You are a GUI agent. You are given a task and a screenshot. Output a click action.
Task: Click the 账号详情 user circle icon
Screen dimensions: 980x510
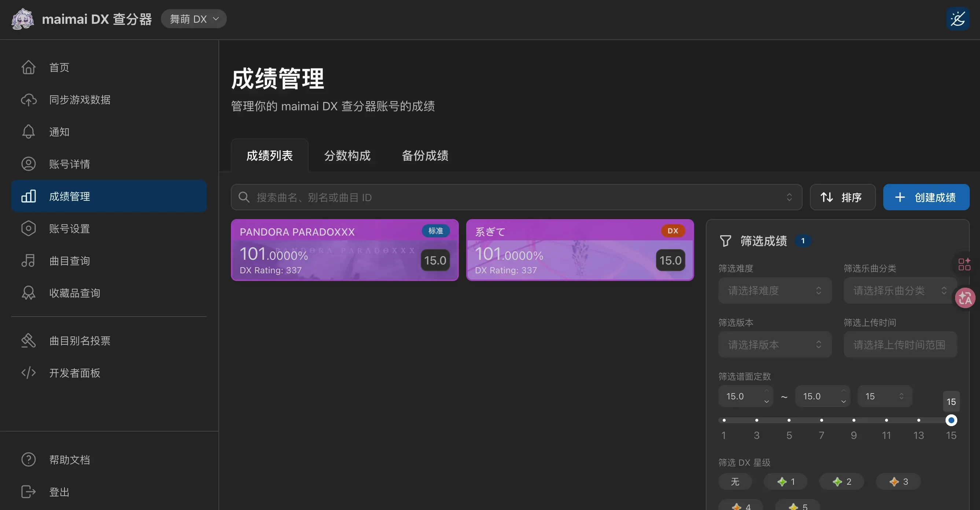click(x=29, y=164)
